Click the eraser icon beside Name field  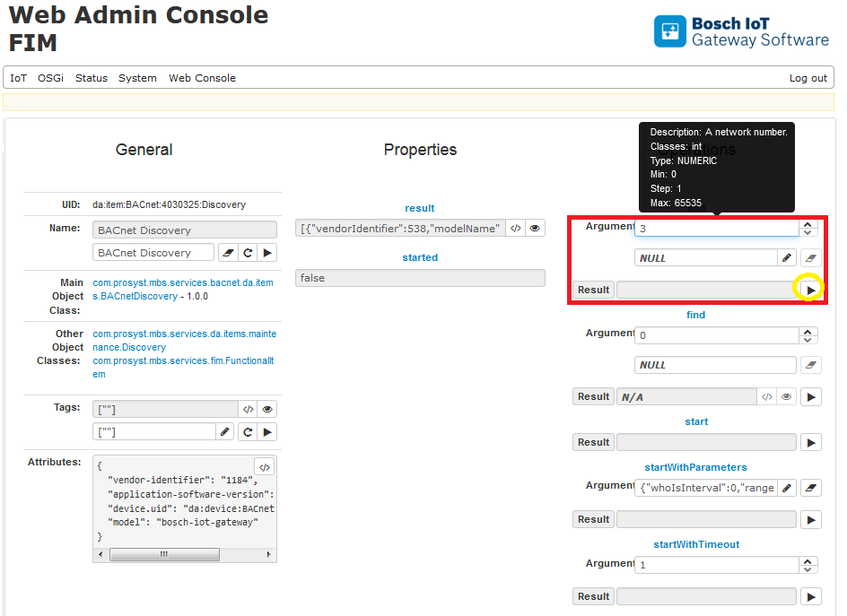click(x=228, y=253)
